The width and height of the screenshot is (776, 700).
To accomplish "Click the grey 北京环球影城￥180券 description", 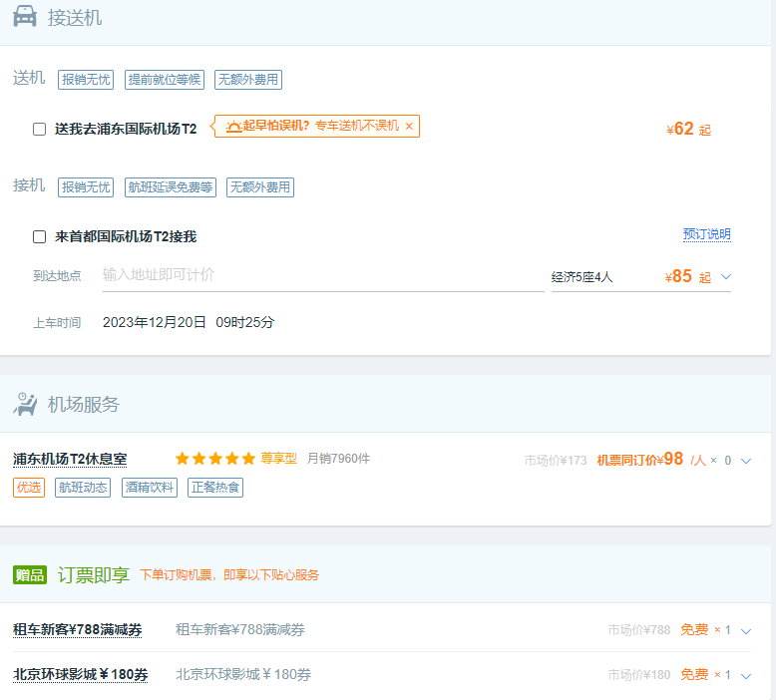I will [243, 674].
